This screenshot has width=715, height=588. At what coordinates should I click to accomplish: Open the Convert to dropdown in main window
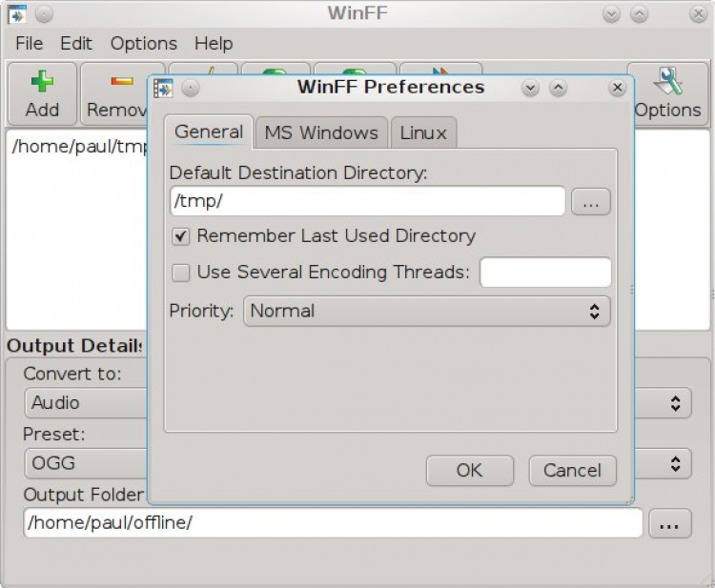[357, 403]
